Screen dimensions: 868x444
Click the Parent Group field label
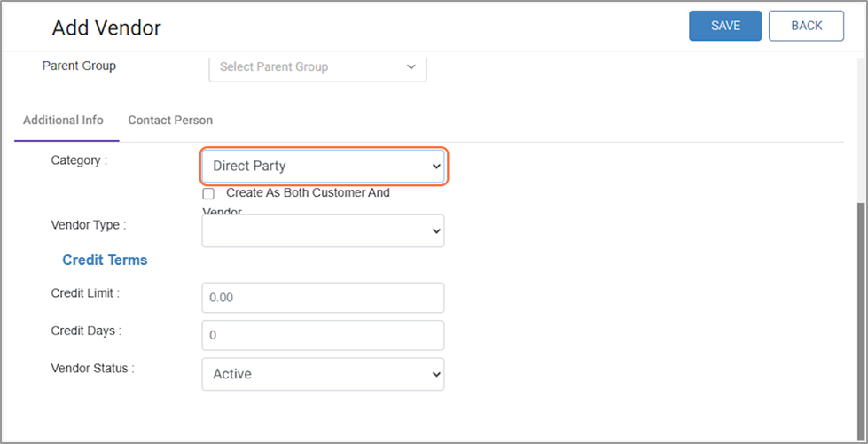click(79, 66)
